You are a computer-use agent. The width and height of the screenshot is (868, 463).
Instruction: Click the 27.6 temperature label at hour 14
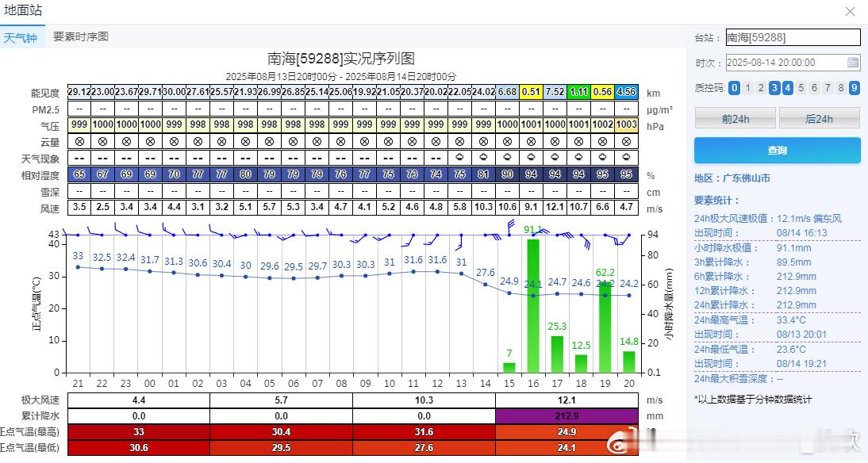tap(486, 273)
